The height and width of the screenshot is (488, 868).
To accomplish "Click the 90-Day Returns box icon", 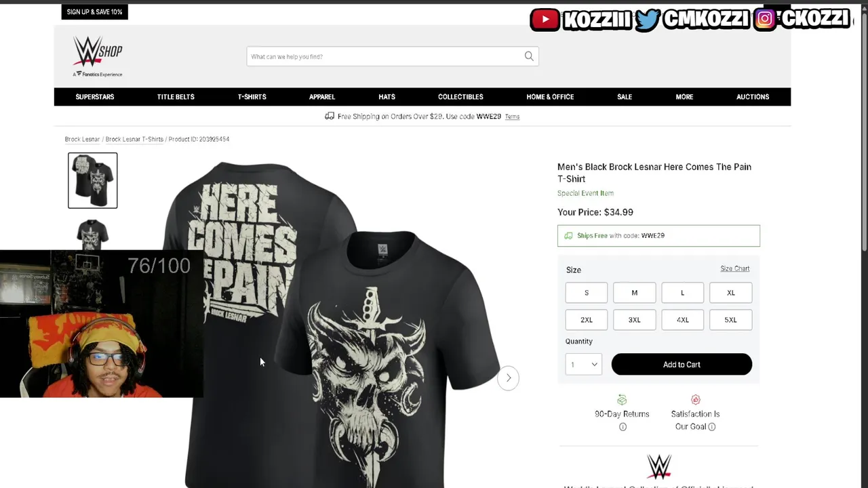I will 622,400.
